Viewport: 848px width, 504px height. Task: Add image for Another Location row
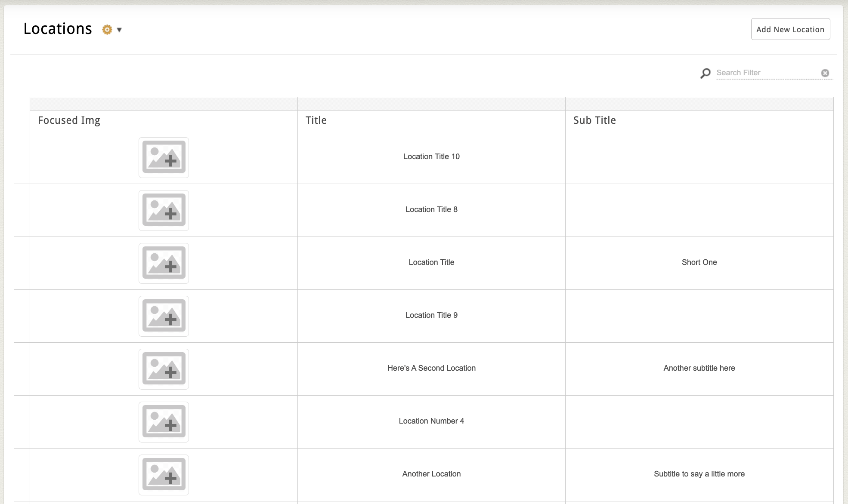[164, 475]
